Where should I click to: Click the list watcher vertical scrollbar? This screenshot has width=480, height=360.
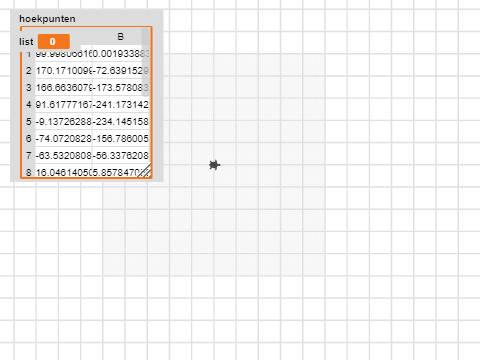click(x=146, y=62)
